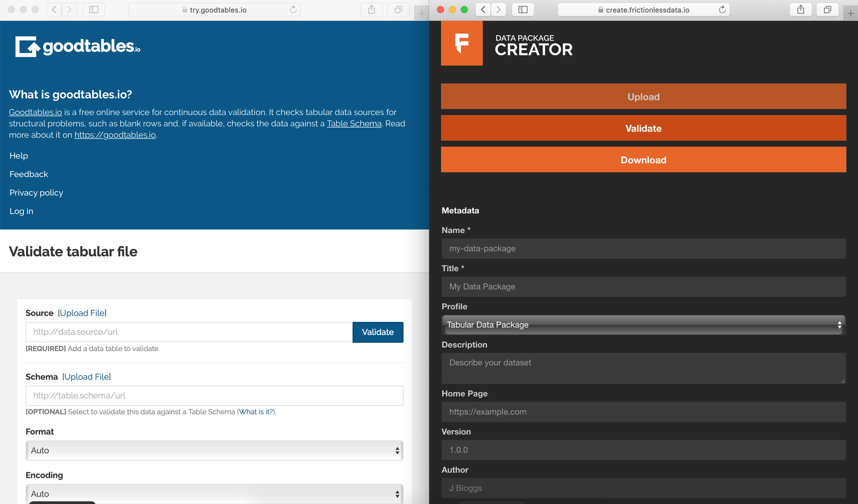Go back in the Data Package Creator window
Screen dimensions: 858x504
pyautogui.click(x=483, y=10)
